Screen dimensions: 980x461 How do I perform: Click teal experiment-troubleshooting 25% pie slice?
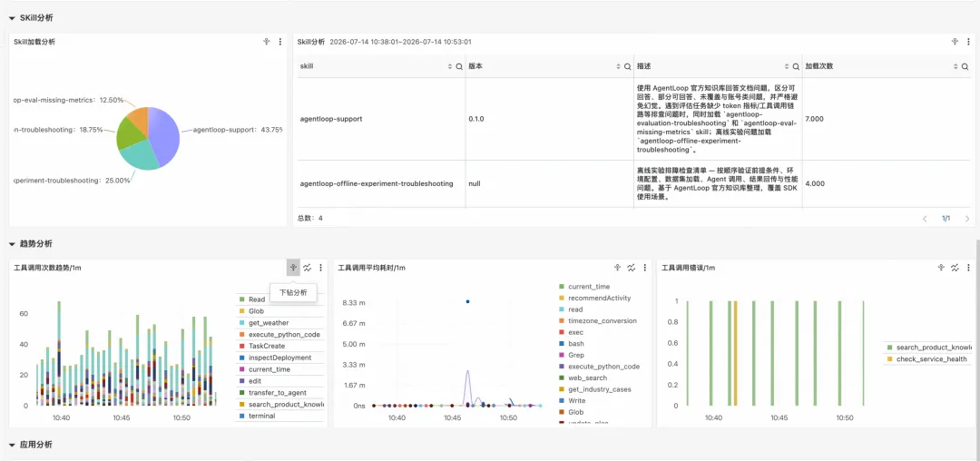pos(139,157)
